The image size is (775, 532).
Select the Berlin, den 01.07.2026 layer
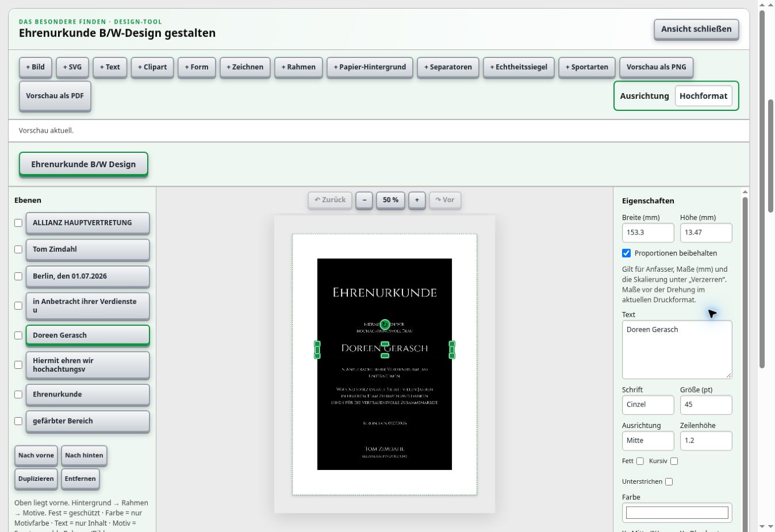pos(87,276)
